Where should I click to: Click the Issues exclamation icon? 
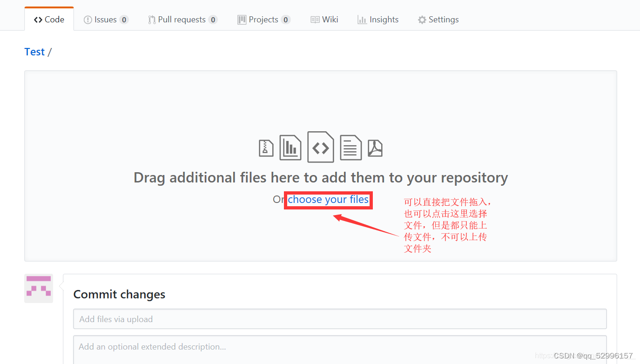[x=88, y=20]
